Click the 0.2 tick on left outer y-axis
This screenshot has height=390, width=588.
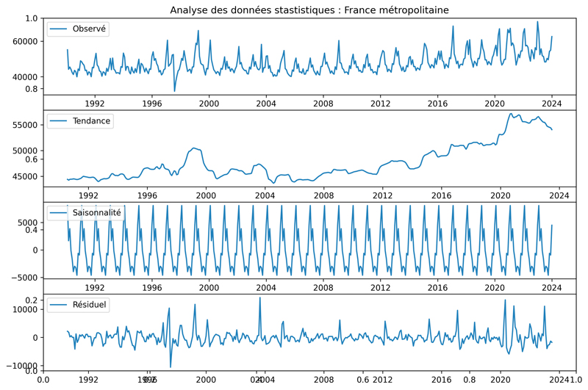point(32,300)
